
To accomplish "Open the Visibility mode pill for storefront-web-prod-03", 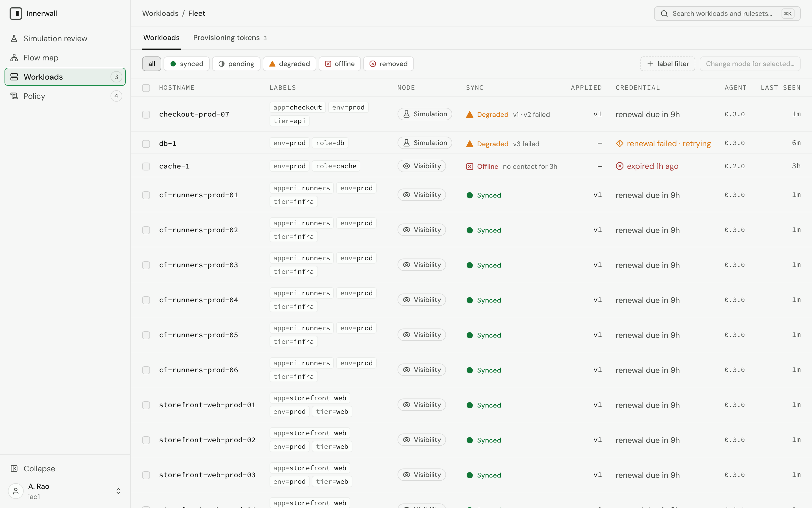I will click(422, 475).
